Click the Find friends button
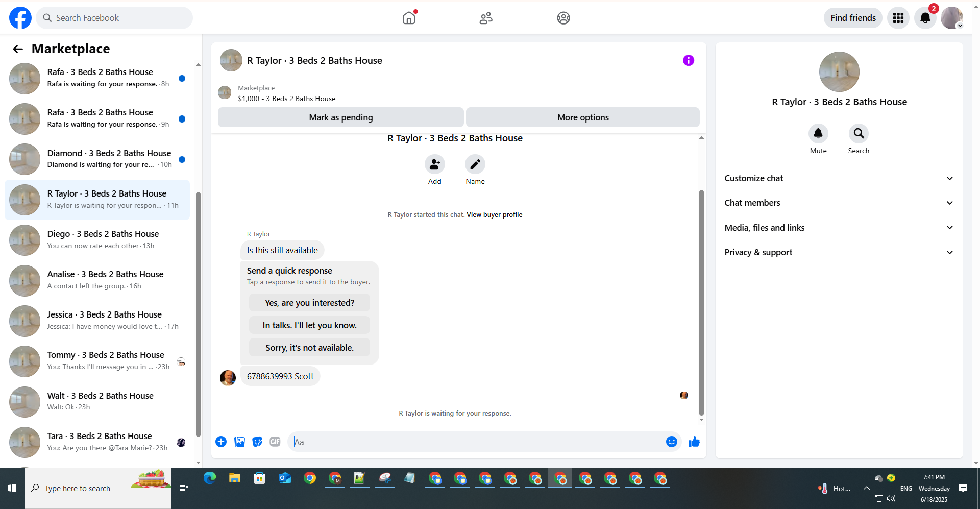Viewport: 980px width, 509px height. (x=853, y=18)
